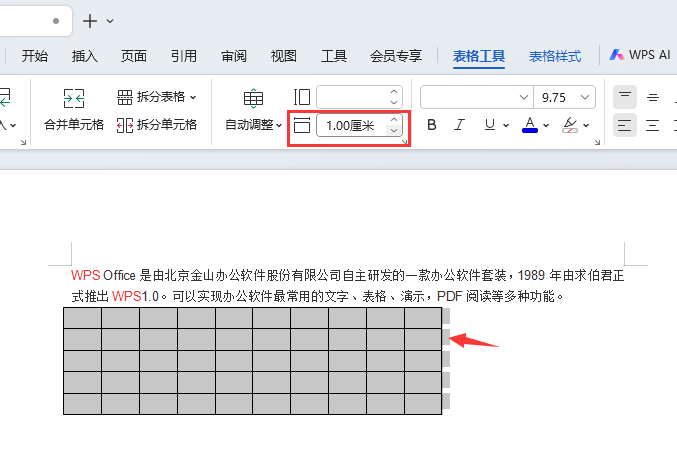Toggle Bold formatting

tap(432, 125)
